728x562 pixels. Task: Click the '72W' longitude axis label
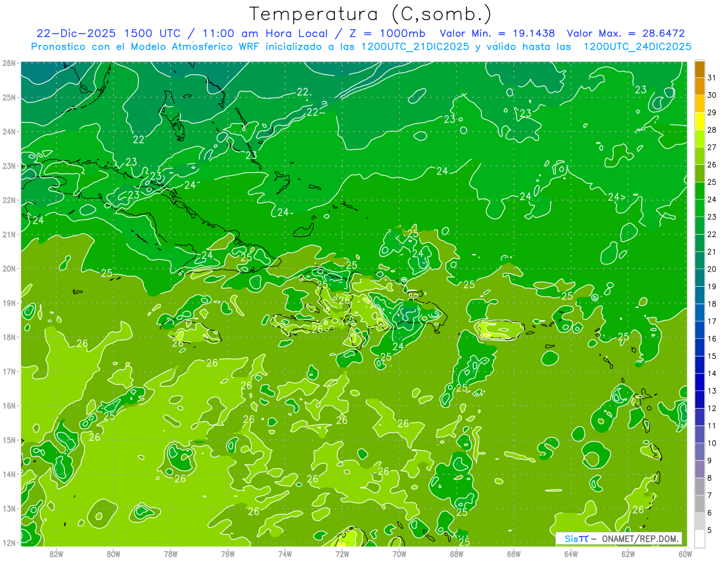342,554
